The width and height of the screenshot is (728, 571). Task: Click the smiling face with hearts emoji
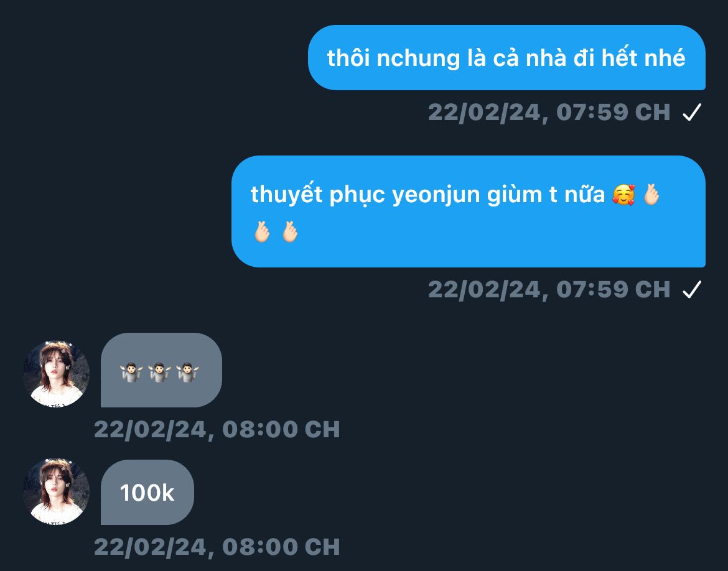click(x=623, y=194)
